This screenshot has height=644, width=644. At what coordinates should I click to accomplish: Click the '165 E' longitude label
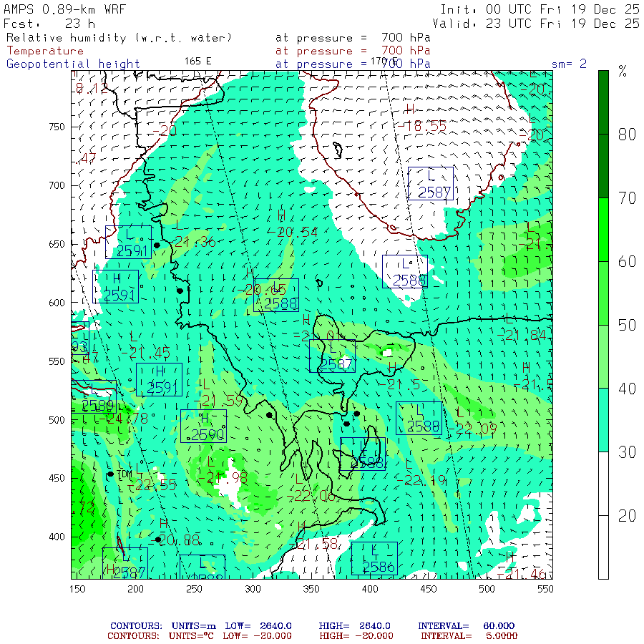tap(198, 62)
